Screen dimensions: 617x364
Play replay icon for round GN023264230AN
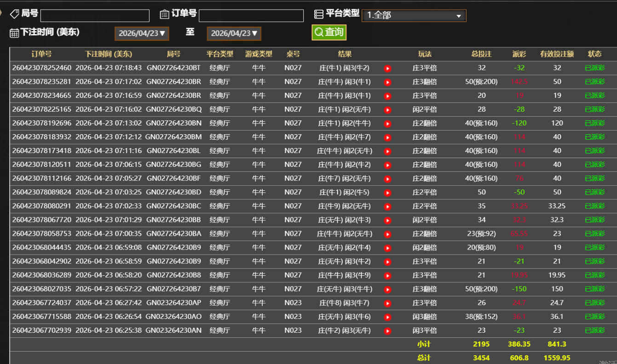tap(387, 331)
